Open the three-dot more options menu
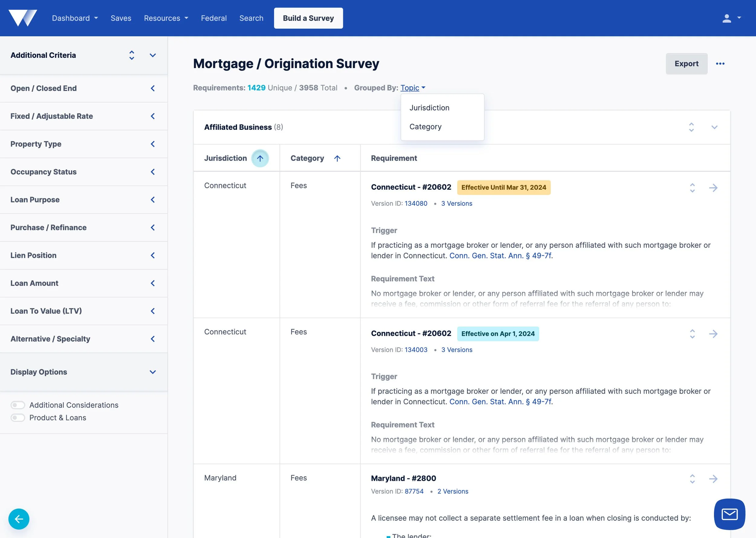Viewport: 756px width, 538px height. coord(720,64)
